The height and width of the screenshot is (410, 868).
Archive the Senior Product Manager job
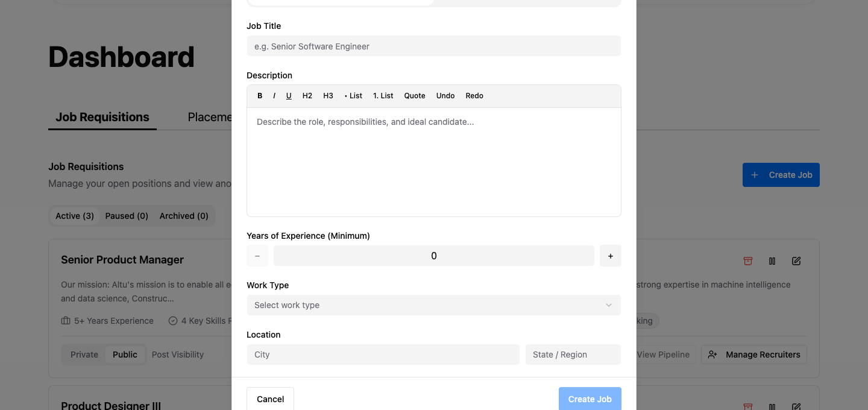tap(748, 261)
